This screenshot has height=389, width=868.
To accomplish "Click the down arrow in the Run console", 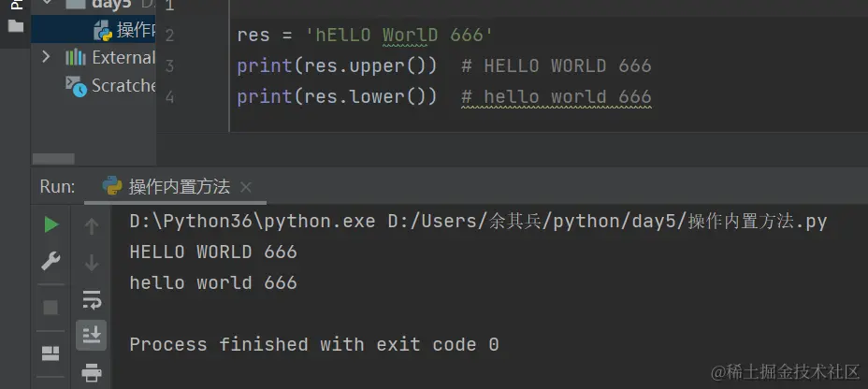I will pos(92,262).
